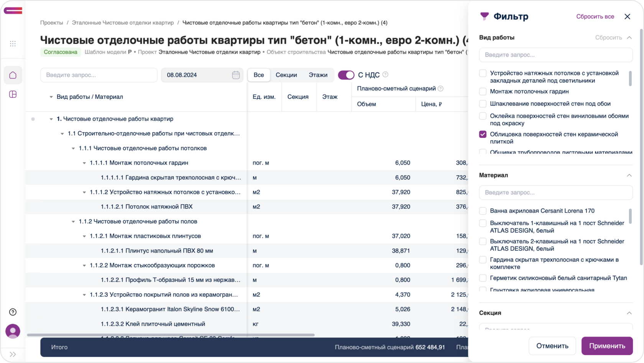Expand sidebar with double chevron icon

click(x=13, y=354)
